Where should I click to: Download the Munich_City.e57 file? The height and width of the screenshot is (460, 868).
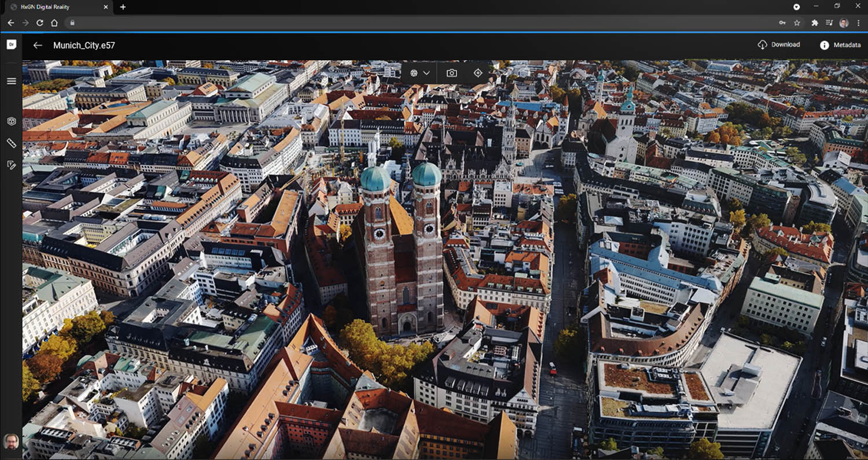coord(779,45)
